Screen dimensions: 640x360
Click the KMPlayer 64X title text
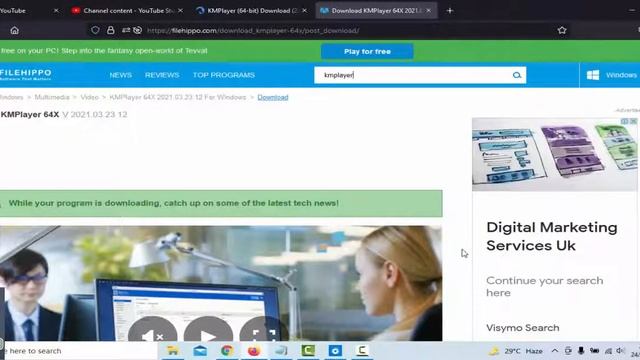pyautogui.click(x=30, y=115)
